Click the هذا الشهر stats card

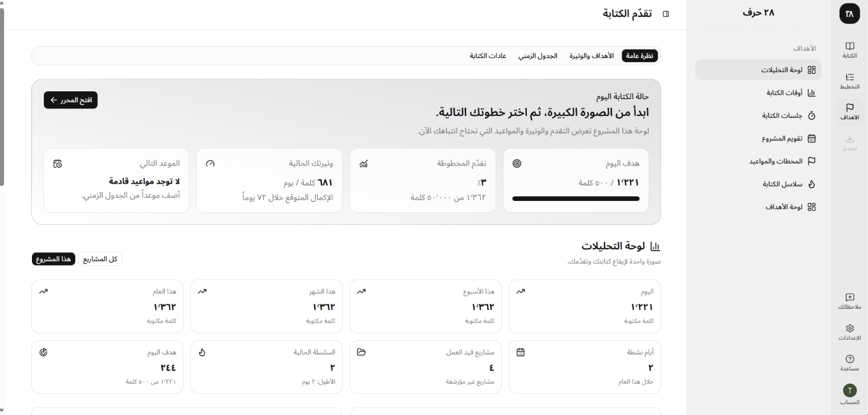[266, 306]
